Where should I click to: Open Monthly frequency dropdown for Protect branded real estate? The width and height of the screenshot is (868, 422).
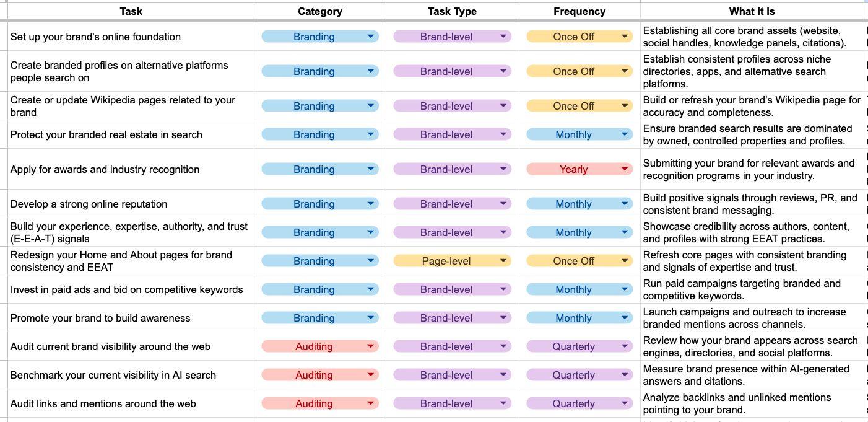click(579, 134)
